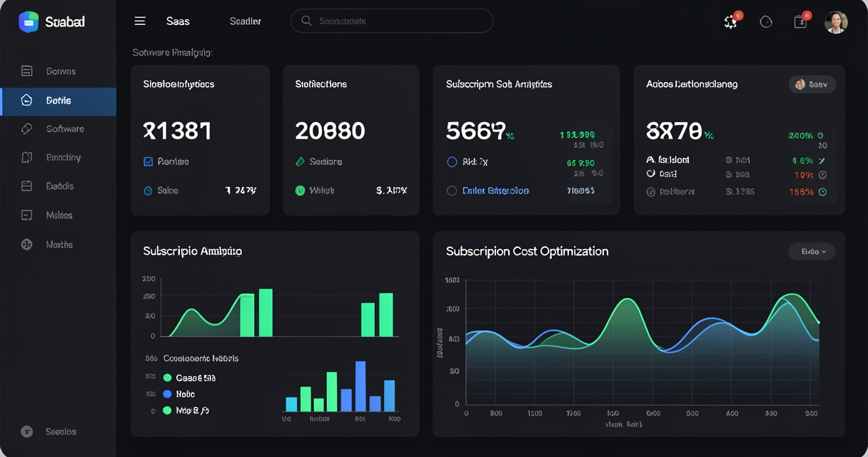This screenshot has width=868, height=457.
Task: Click the gray circle icon next to 10%
Action: 822,174
